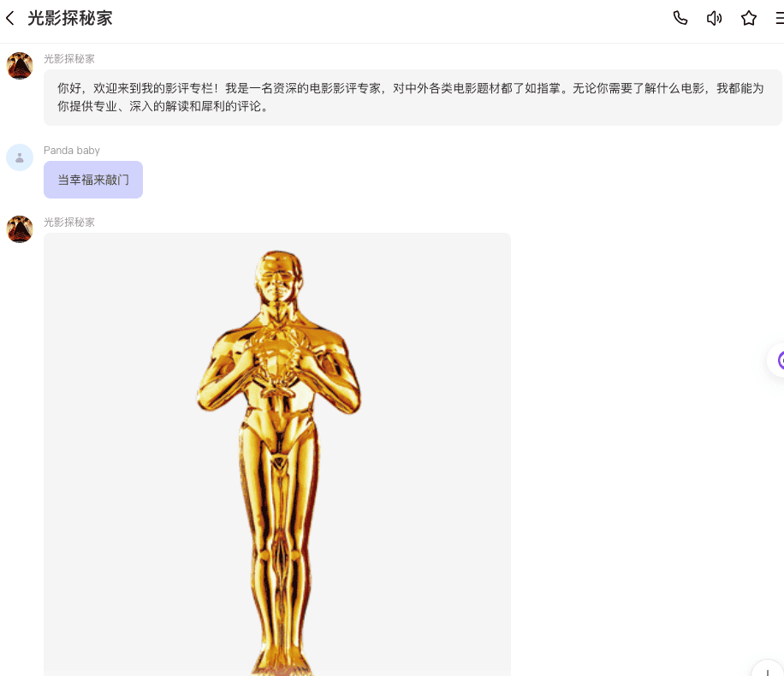This screenshot has width=784, height=676.
Task: Click sender name above the Oscar image
Action: coord(69,222)
